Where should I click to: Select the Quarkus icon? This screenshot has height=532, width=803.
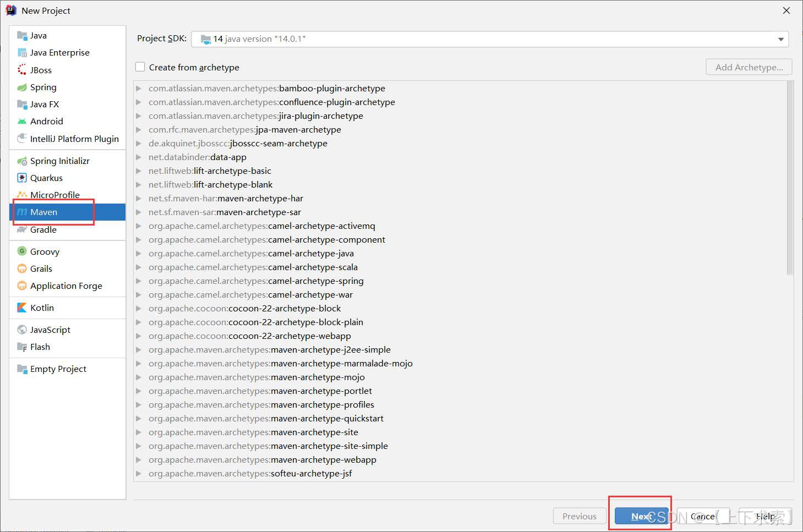[x=22, y=178]
